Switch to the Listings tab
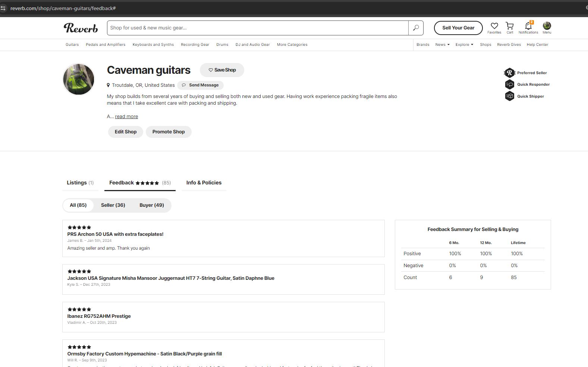Screen dimensions: 588x367 pyautogui.click(x=80, y=183)
